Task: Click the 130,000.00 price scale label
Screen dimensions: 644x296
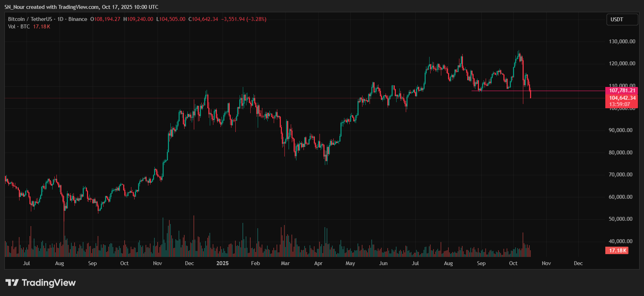Action: (x=622, y=42)
